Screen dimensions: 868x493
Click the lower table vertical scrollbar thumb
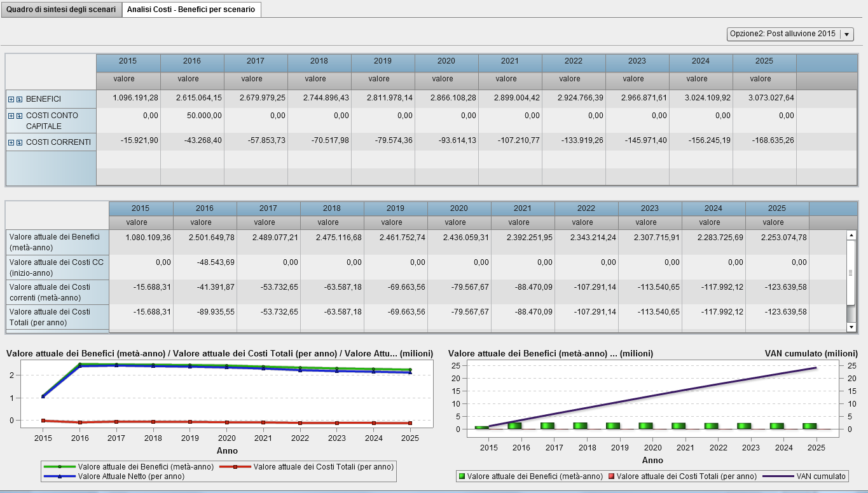click(x=851, y=273)
